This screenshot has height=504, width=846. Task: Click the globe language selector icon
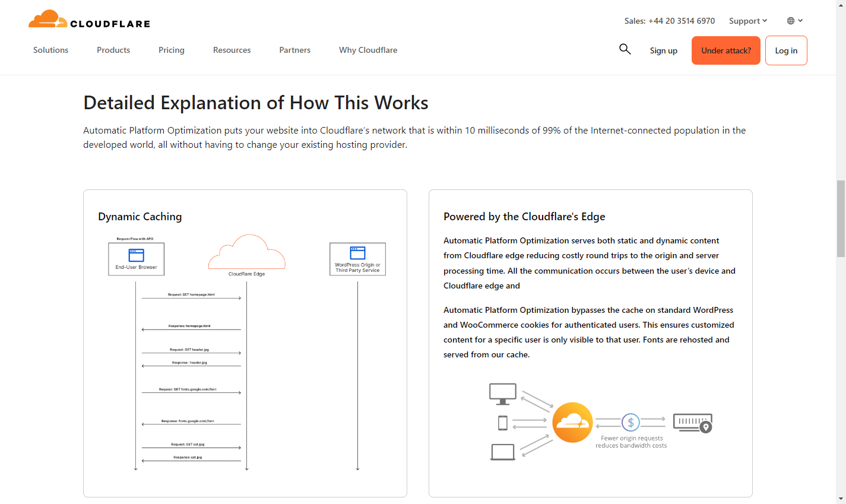(x=790, y=20)
